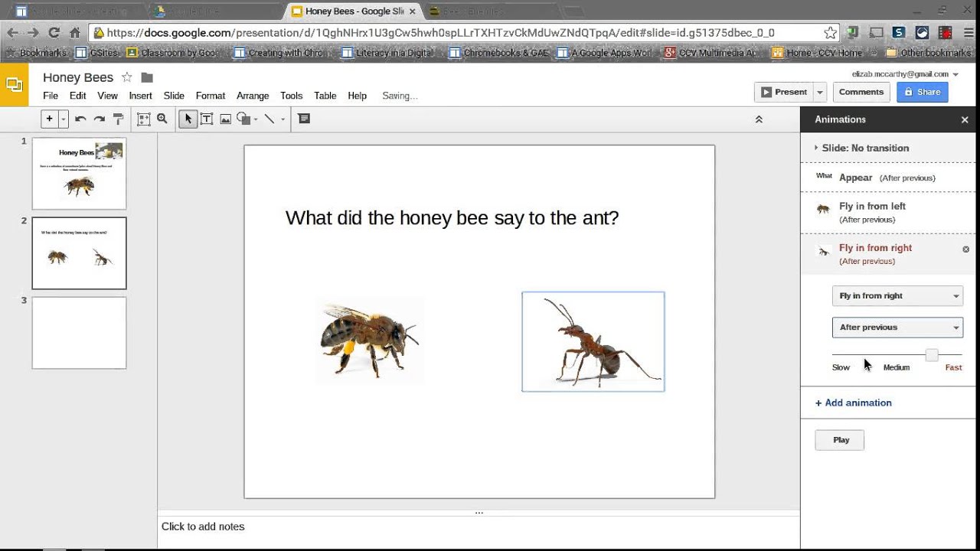Open the Help menu
The width and height of the screenshot is (980, 551).
[358, 96]
